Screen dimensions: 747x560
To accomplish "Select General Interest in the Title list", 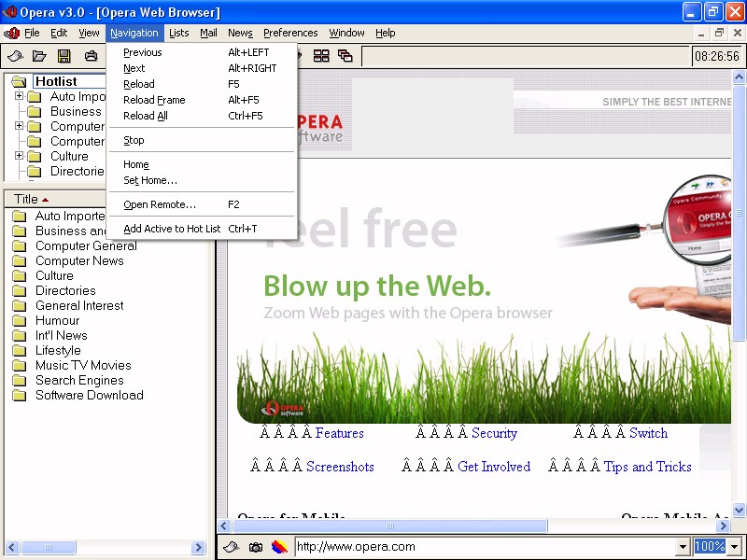I will pyautogui.click(x=79, y=306).
